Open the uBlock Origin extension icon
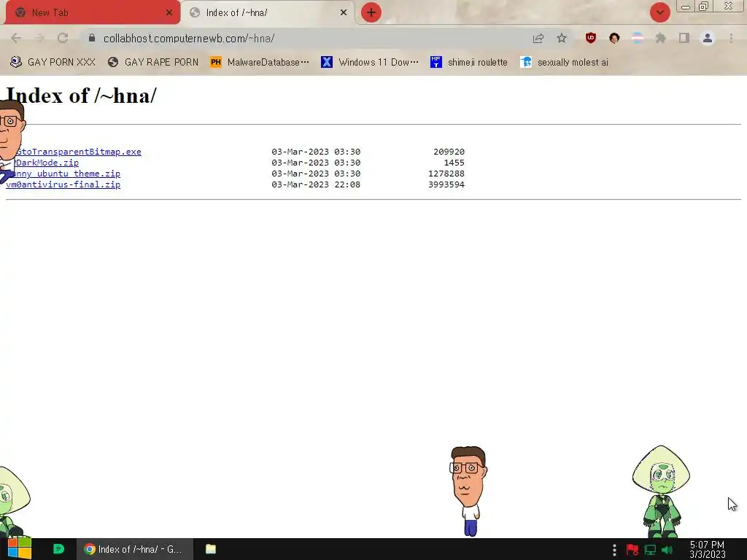 (x=591, y=38)
